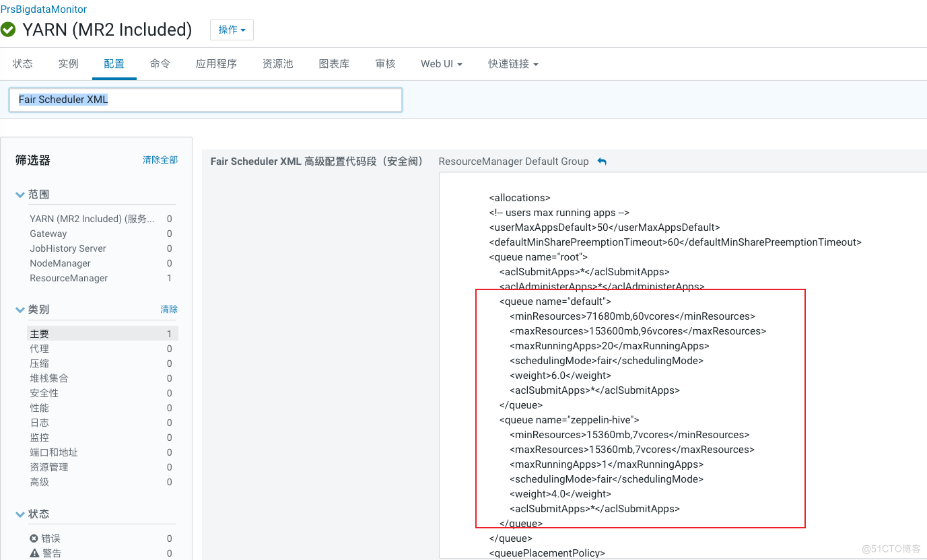
Task: Open the 图表库 tab
Action: [x=334, y=63]
